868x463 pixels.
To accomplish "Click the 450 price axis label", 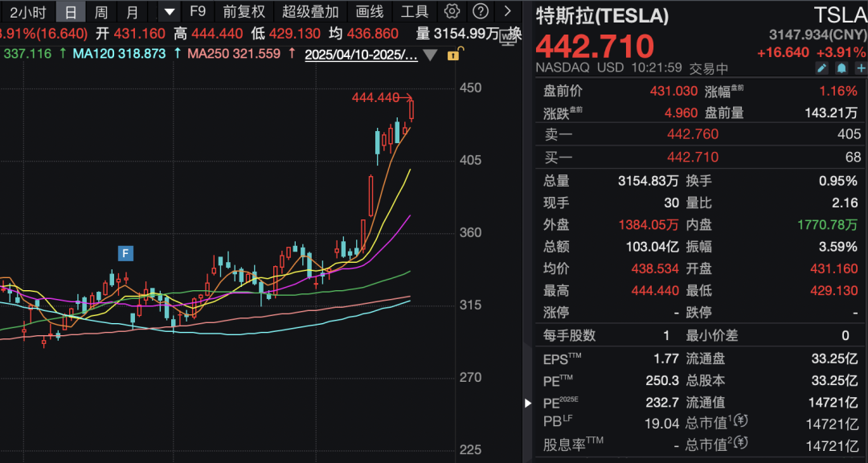I will click(471, 88).
